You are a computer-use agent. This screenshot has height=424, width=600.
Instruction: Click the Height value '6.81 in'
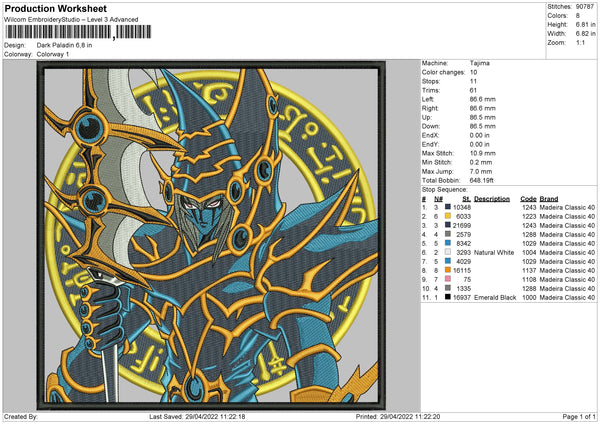[585, 24]
